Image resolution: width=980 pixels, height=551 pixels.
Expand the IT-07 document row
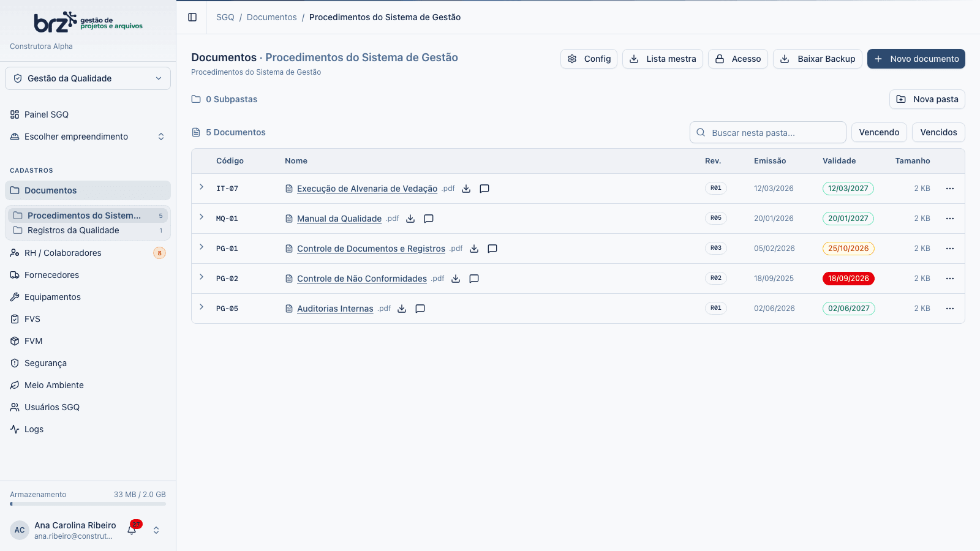click(202, 187)
